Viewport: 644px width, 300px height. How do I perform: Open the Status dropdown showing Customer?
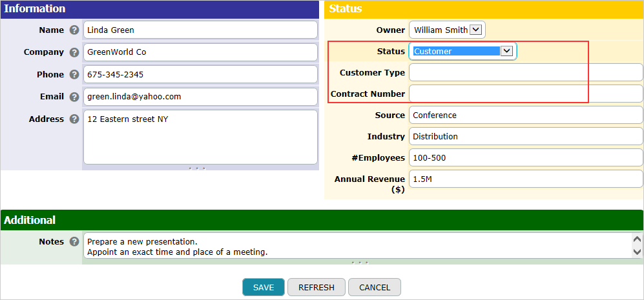[463, 52]
